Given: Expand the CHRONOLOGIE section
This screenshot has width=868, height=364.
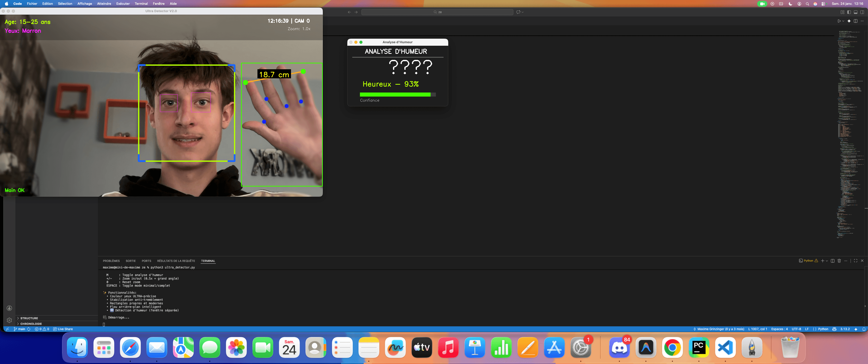Looking at the screenshot, I should [x=31, y=324].
